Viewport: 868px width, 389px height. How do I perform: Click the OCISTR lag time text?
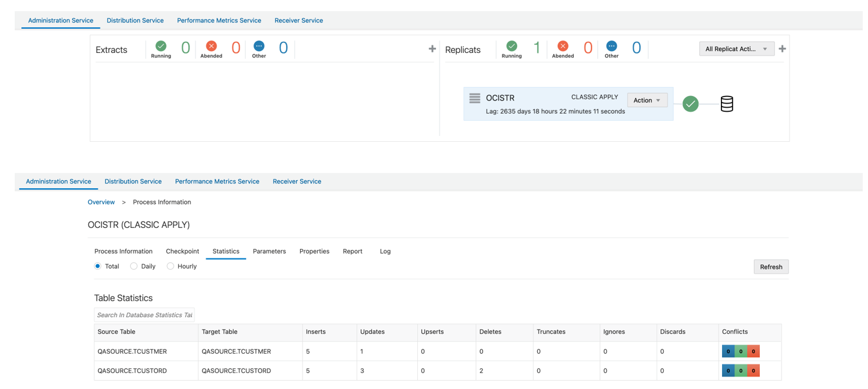tap(556, 111)
